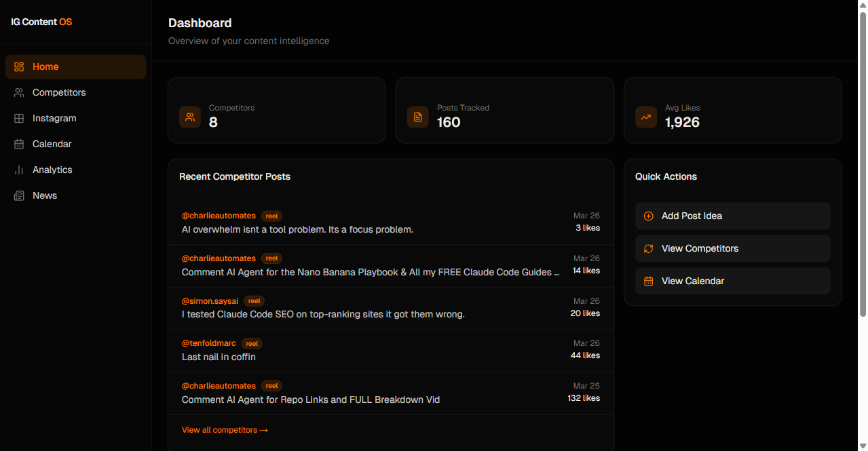
Task: Click the plus icon beside Add Post Idea
Action: pos(649,216)
